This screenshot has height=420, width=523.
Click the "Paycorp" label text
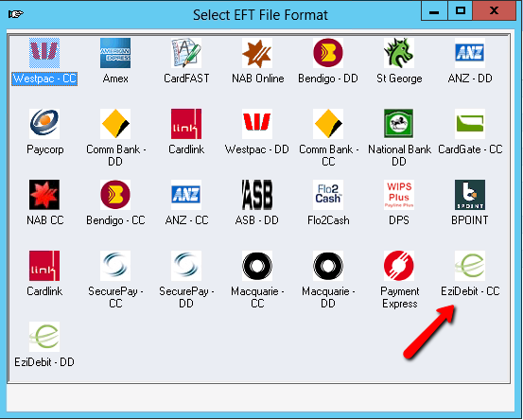click(45, 149)
